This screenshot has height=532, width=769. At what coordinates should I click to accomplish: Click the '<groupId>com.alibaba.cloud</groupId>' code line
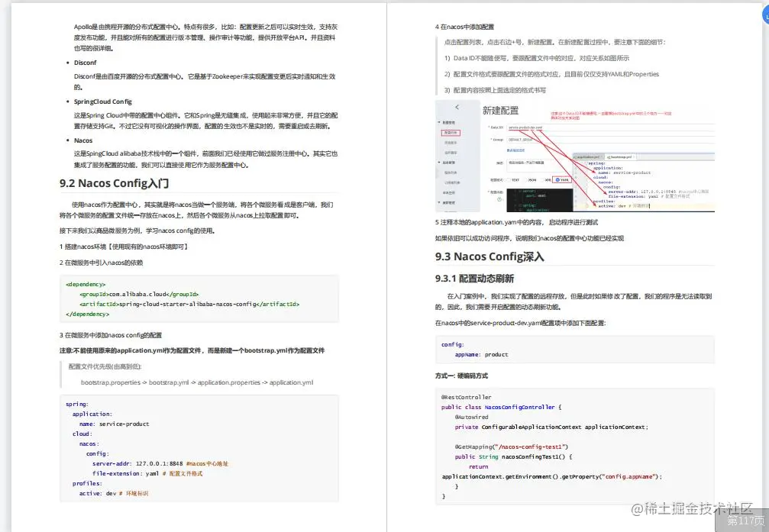pyautogui.click(x=139, y=294)
